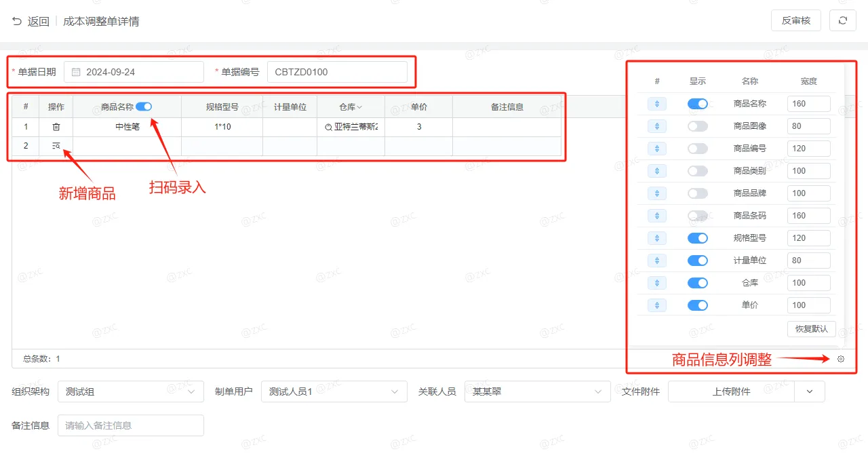Expand the arrow next to 上传附件
The height and width of the screenshot is (458, 868).
810,392
